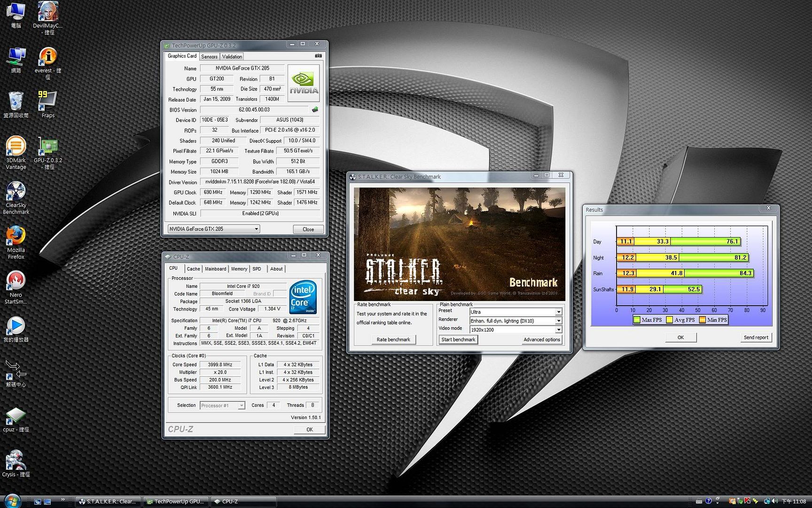Expand the GPU selection dropdown in GPU-Z
Viewport: 812px width, 508px height.
[256, 229]
